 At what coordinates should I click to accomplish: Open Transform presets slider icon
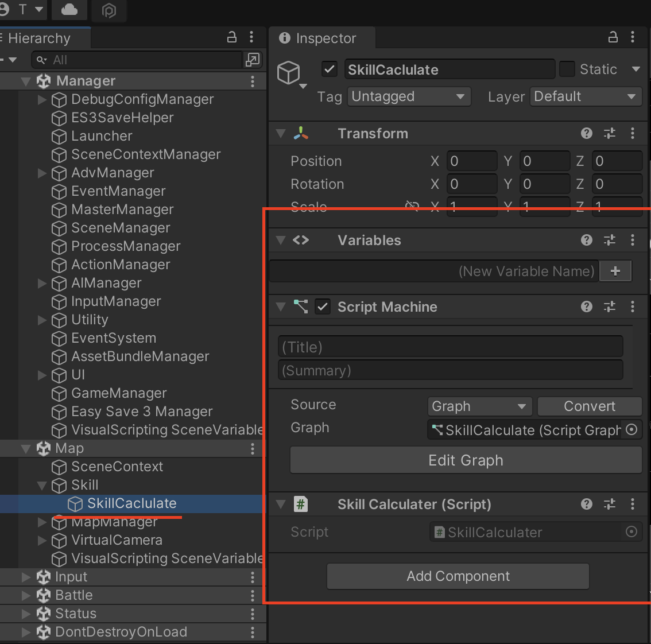[x=610, y=133]
